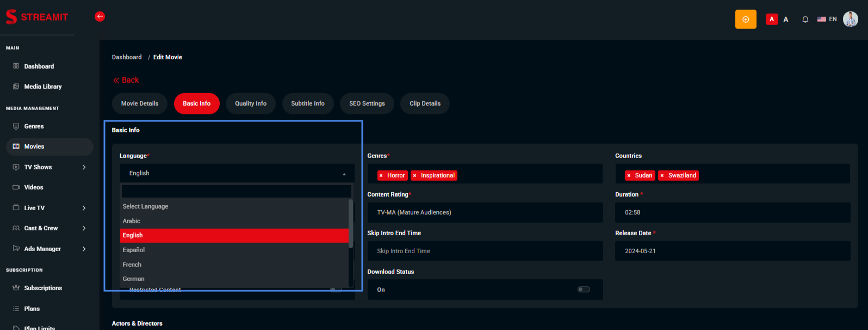Toggle the Download Status switch
Screen dimensions: 868x330
click(584, 289)
